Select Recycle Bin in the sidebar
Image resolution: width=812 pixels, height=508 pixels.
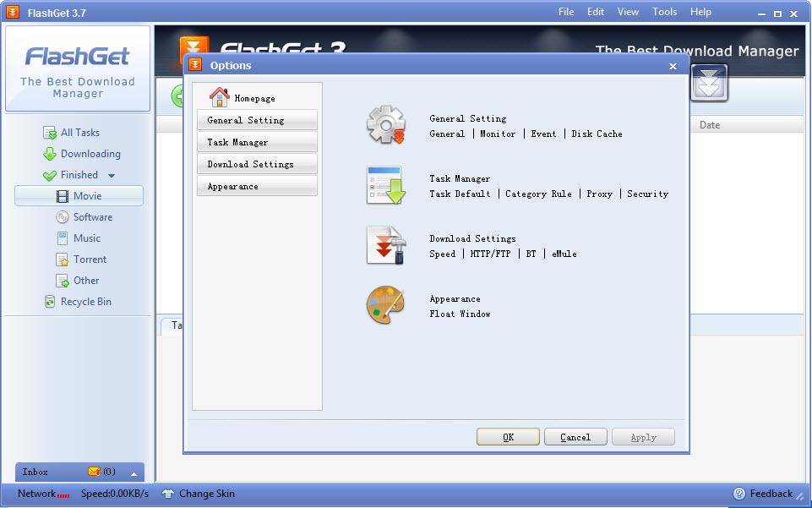[x=86, y=302]
